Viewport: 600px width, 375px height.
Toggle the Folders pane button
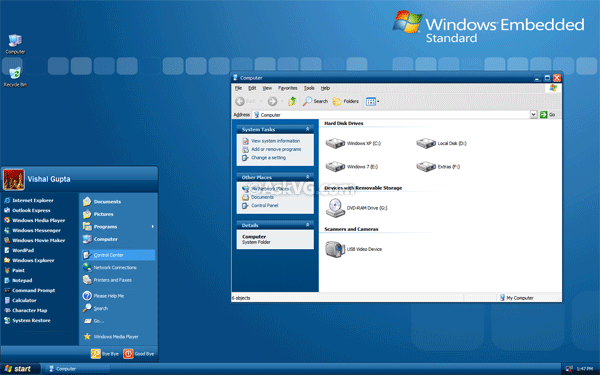point(346,101)
